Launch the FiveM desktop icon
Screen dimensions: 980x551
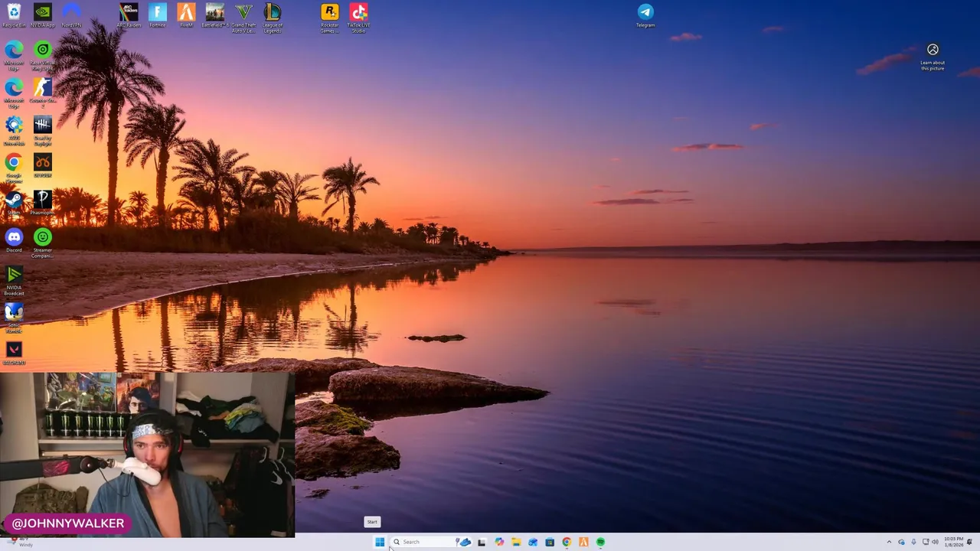(186, 15)
